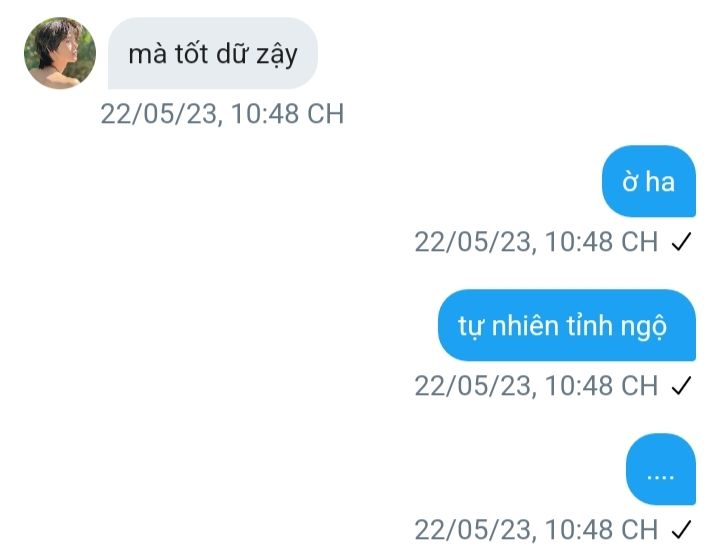Viewport: 720px width, 556px height.
Task: Click the word 'ha' in the first blue bubble
Action: tap(660, 181)
